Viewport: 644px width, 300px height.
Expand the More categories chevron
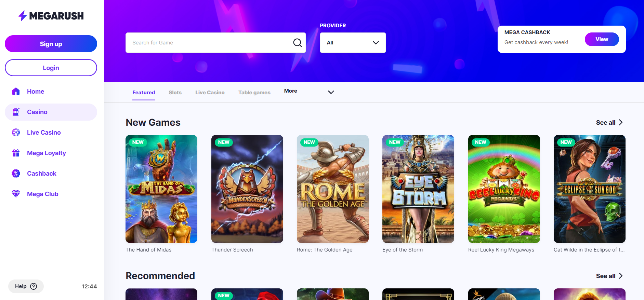coord(331,92)
